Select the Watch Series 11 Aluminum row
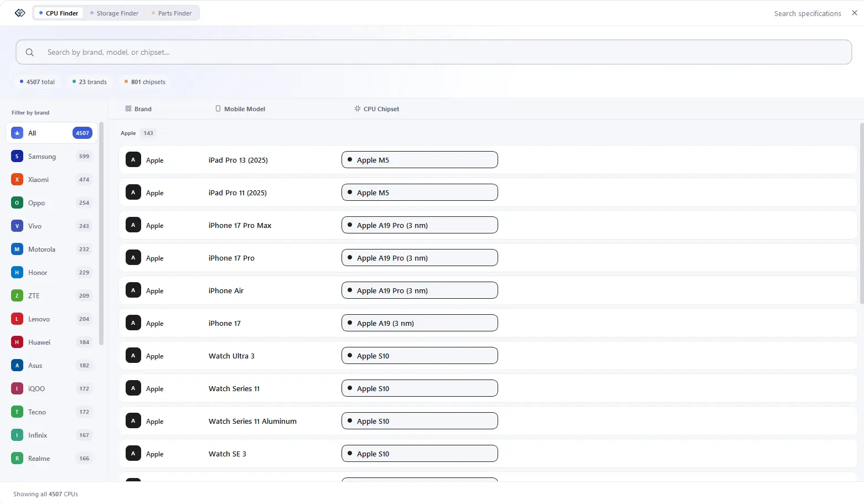Image resolution: width=864 pixels, height=504 pixels. (488, 421)
